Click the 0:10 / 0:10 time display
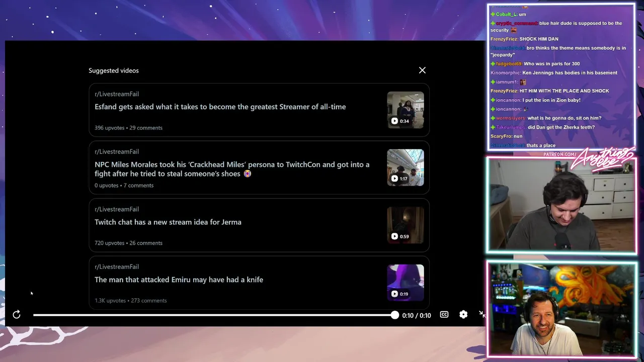This screenshot has height=362, width=644. (x=417, y=315)
